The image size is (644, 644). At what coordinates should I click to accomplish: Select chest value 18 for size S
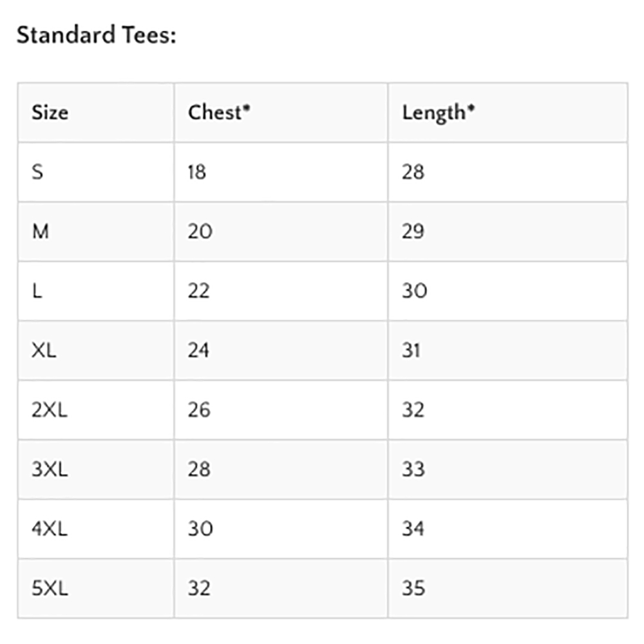point(197,172)
